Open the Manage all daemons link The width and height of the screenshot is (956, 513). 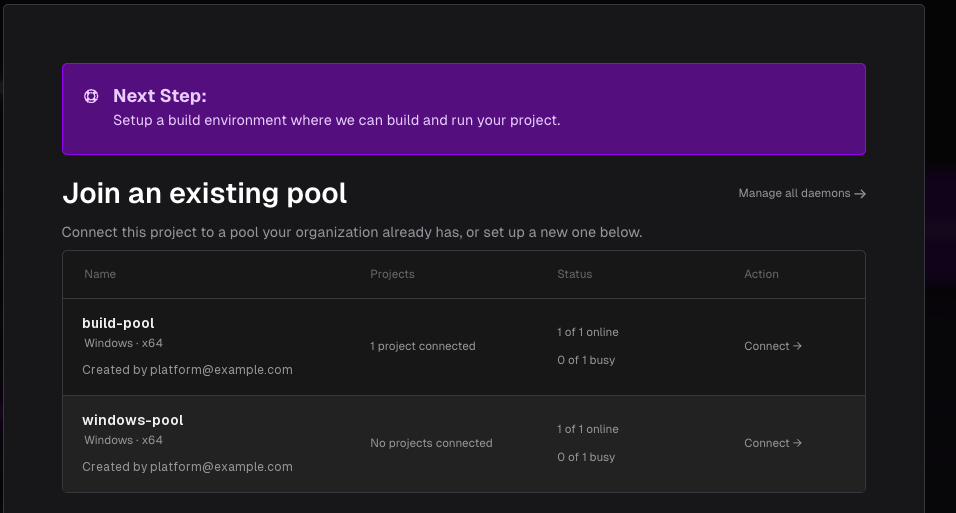tap(802, 193)
